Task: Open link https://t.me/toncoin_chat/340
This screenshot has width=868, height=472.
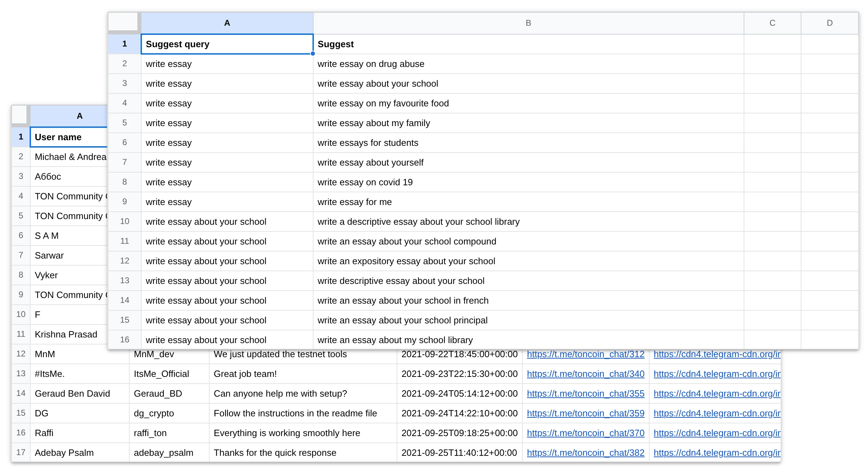Action: 585,374
